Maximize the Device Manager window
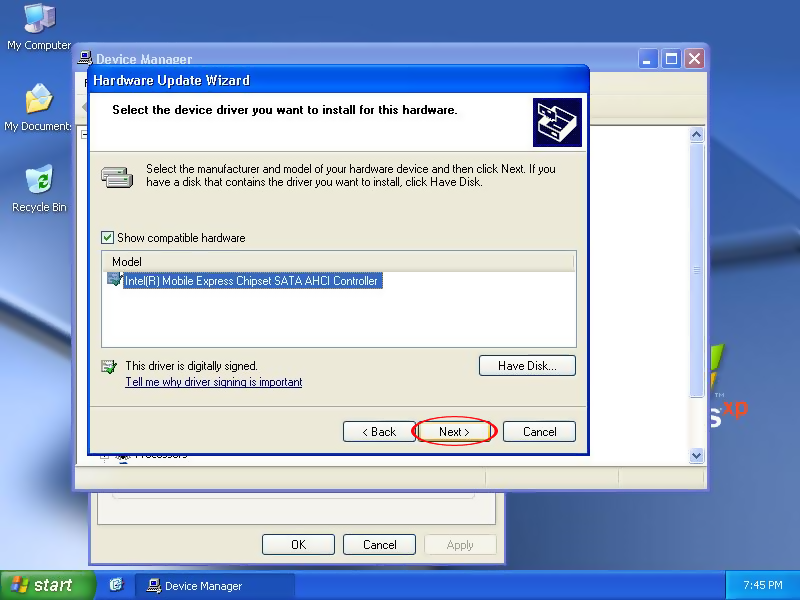The width and height of the screenshot is (800, 600). pyautogui.click(x=671, y=59)
